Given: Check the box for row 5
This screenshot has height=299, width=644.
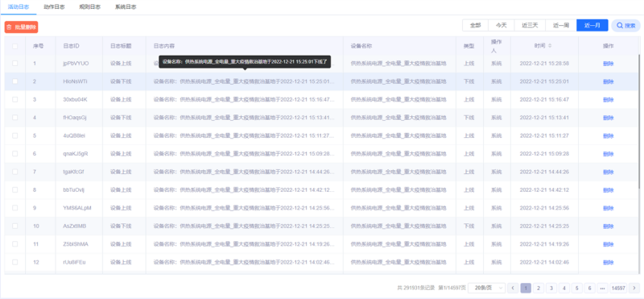Looking at the screenshot, I should (x=15, y=135).
